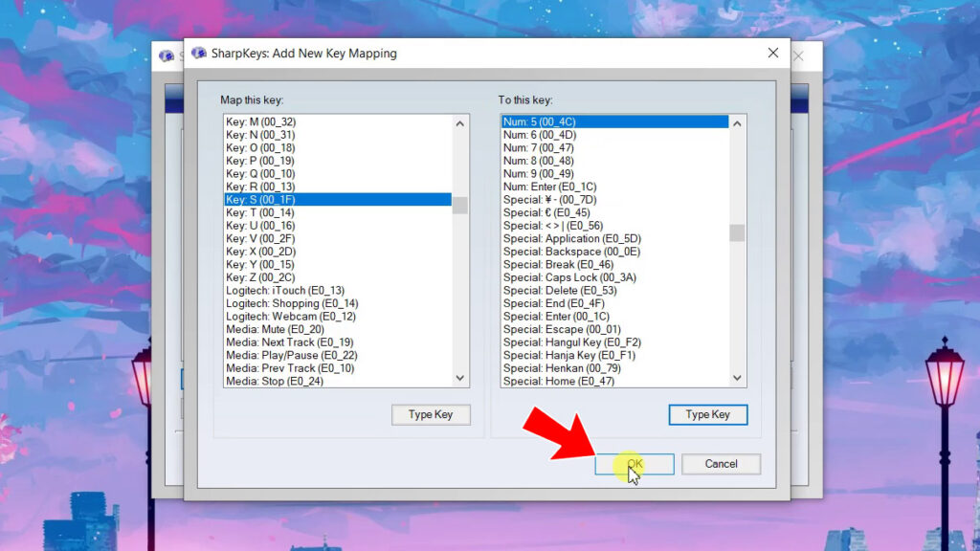Click the scrollbar thumb of the To this key list
Image resolution: width=980 pixels, height=551 pixels.
coord(737,233)
